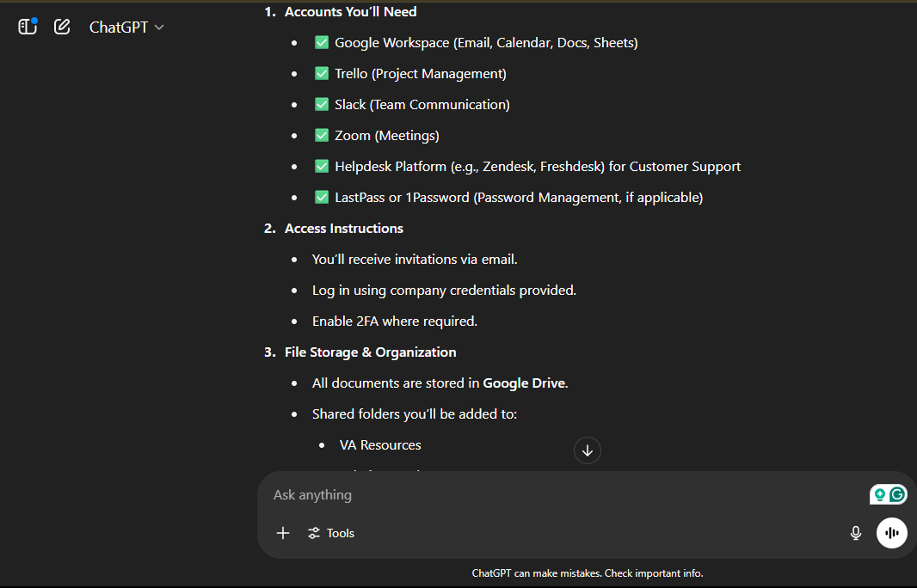Click the LastPass or 1Password line
This screenshot has width=917, height=588.
point(519,198)
